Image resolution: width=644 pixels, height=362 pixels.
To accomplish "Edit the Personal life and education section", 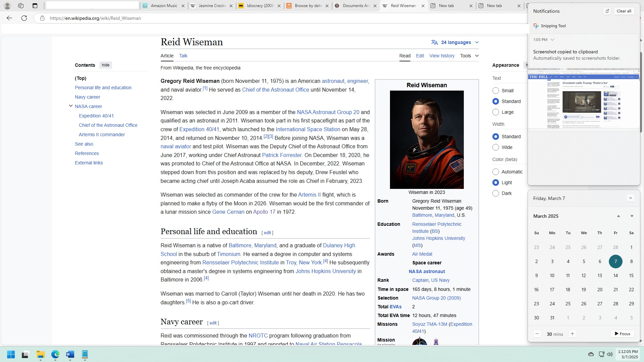I will click(x=267, y=232).
